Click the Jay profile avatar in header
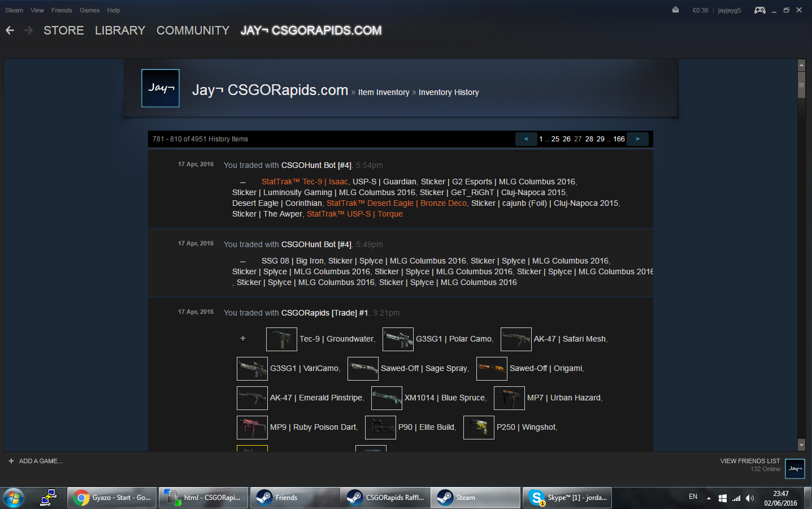 tap(160, 88)
